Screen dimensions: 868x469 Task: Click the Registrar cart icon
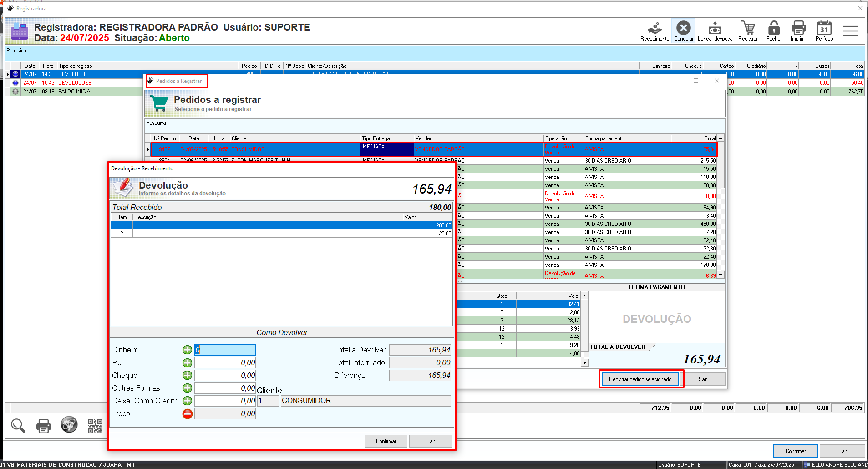click(747, 31)
